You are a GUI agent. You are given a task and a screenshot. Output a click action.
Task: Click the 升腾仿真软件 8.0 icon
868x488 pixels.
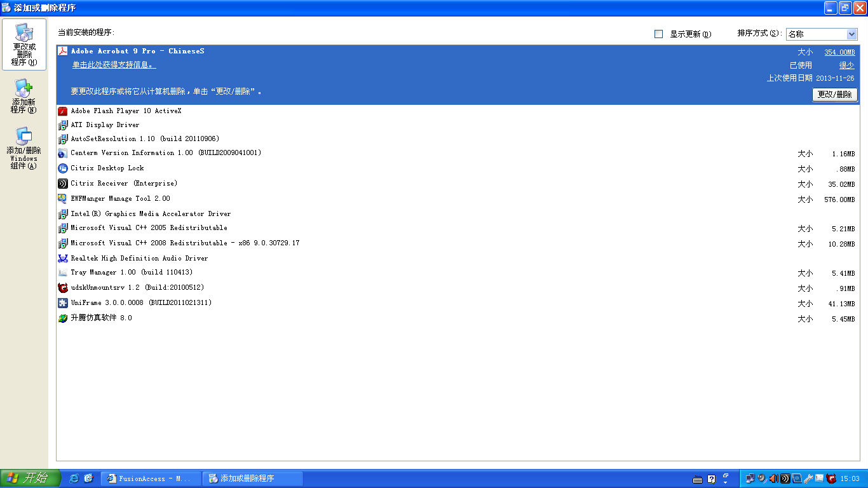[62, 318]
